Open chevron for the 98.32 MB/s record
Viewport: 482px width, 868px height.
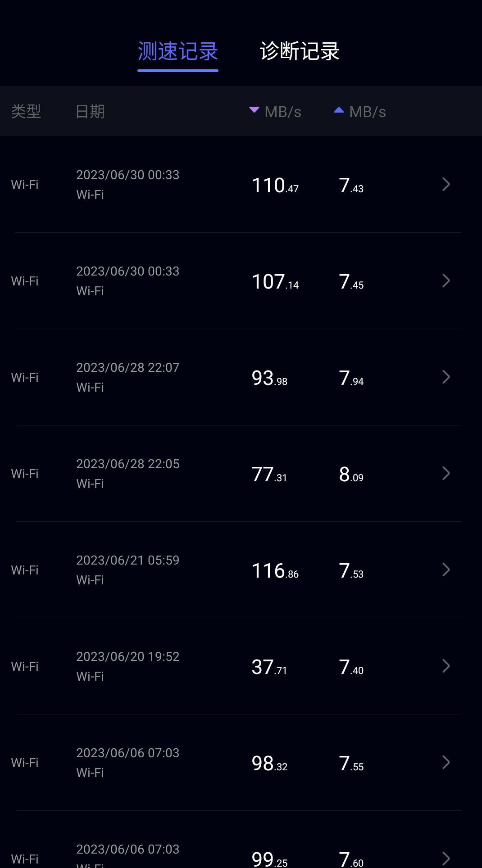click(446, 762)
